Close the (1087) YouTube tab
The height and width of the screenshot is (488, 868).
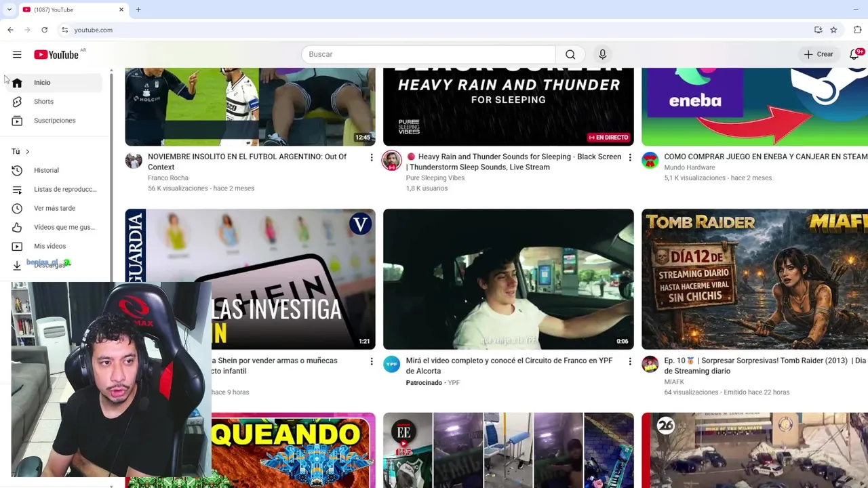(121, 9)
